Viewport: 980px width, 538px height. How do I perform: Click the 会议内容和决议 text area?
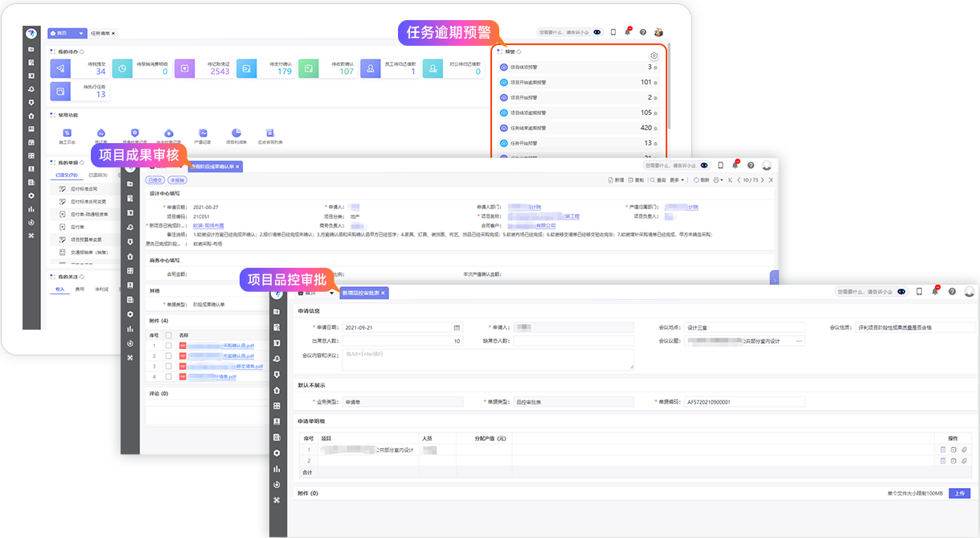pyautogui.click(x=487, y=359)
